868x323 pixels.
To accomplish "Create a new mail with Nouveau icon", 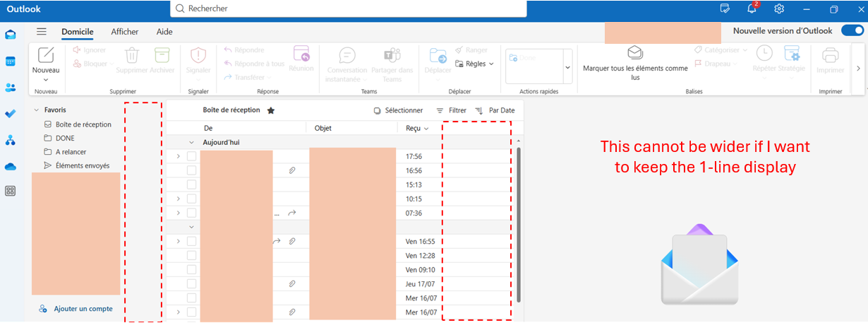I will pyautogui.click(x=46, y=55).
